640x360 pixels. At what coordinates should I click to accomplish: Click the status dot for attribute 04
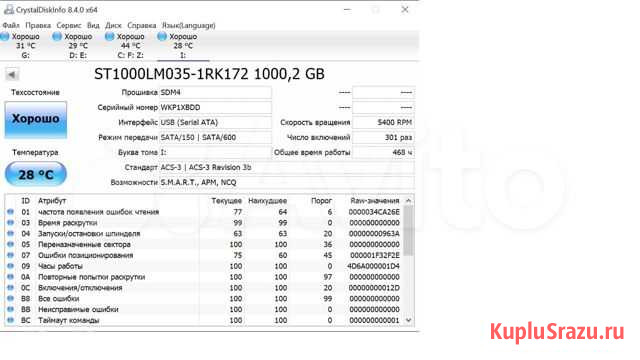click(10, 233)
